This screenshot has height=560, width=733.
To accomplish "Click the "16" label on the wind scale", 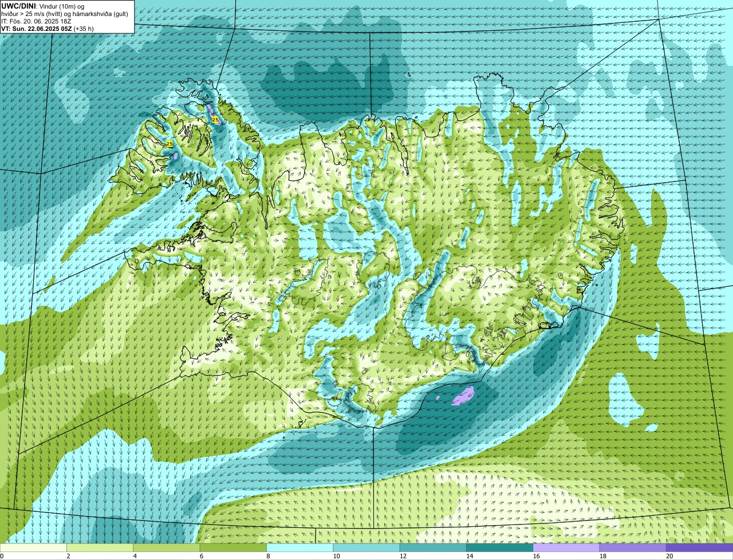I will click(536, 556).
